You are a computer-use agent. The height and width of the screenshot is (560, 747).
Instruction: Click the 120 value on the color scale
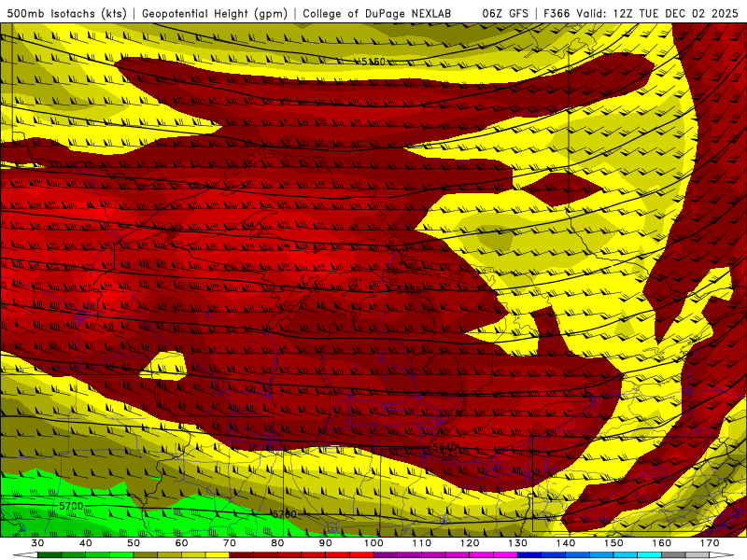[470, 543]
